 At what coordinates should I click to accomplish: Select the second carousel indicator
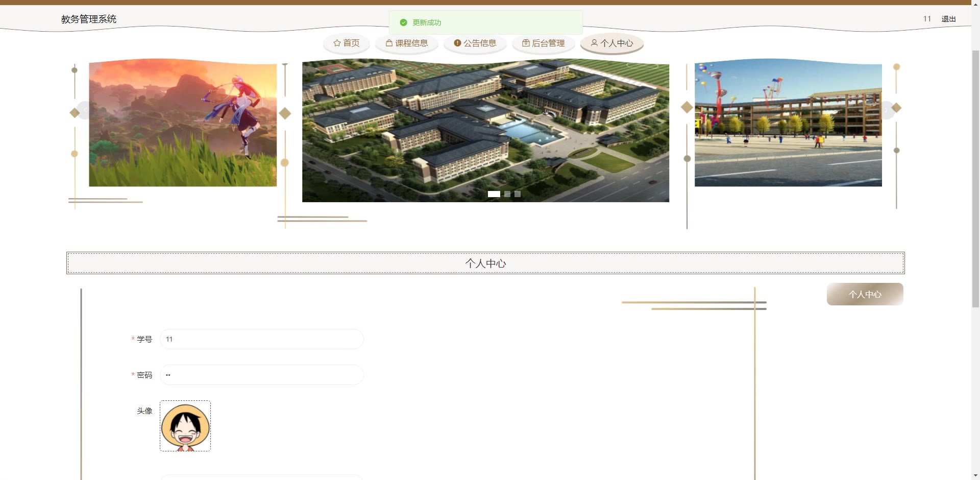point(507,194)
